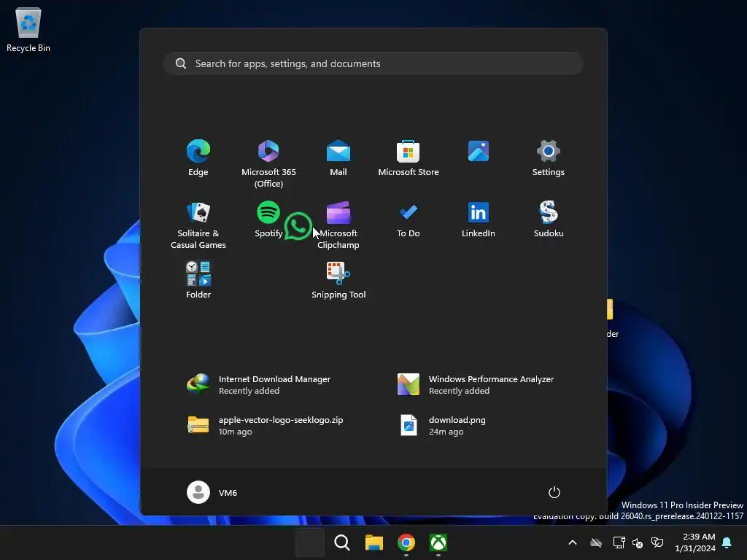This screenshot has height=560, width=747.
Task: Open Spotify from the Start menu
Action: click(x=268, y=219)
